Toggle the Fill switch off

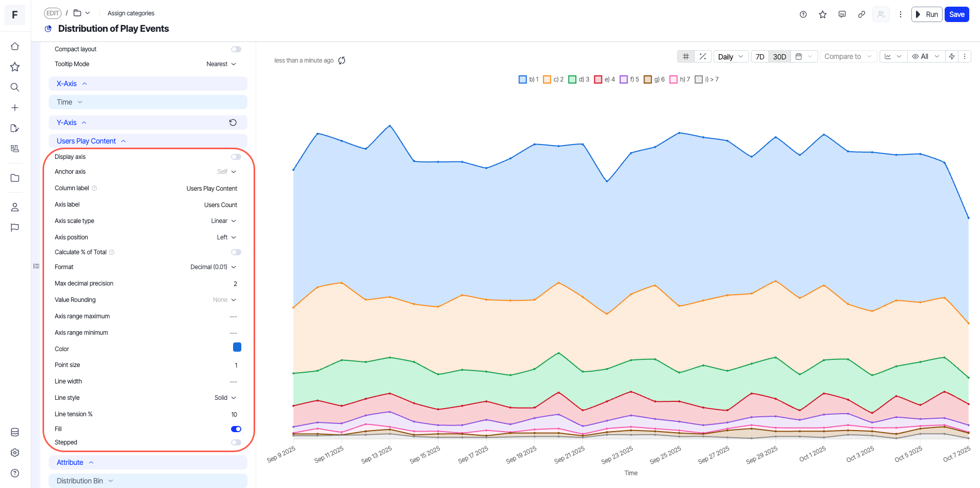236,429
